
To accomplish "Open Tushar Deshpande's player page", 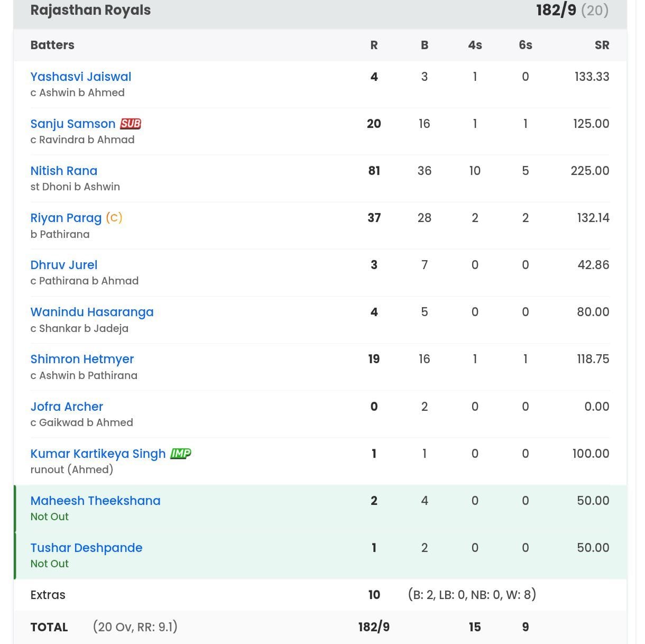I will [x=86, y=548].
